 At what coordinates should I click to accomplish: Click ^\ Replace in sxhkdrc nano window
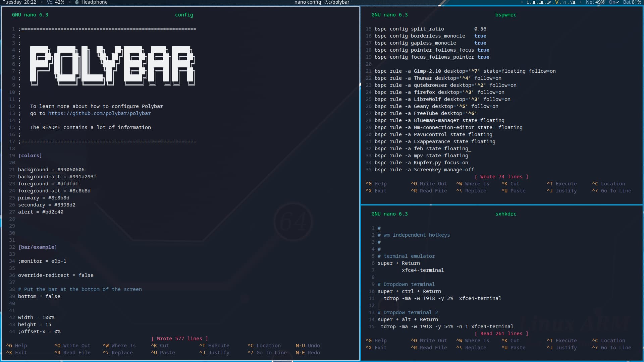[x=471, y=348]
